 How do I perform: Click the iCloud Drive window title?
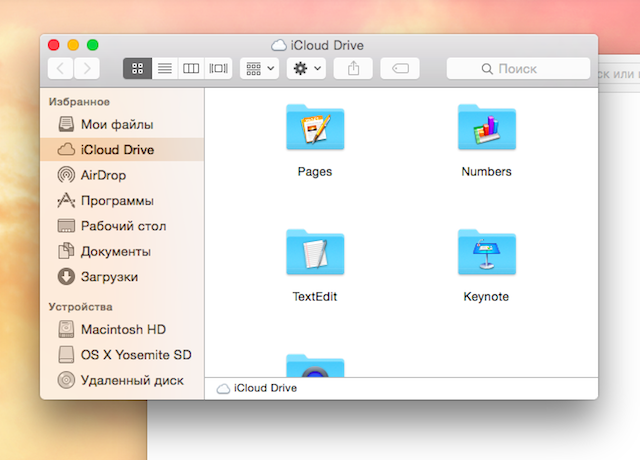[x=327, y=45]
